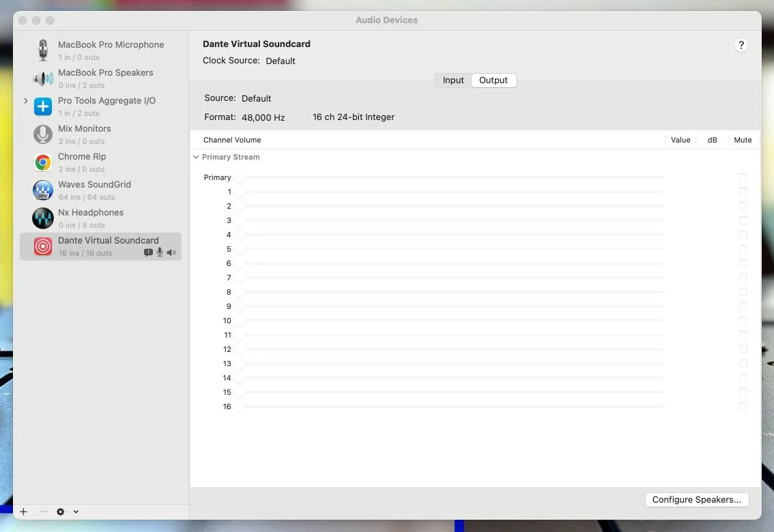This screenshot has height=532, width=774.
Task: Add a new audio device with plus
Action: pos(23,512)
